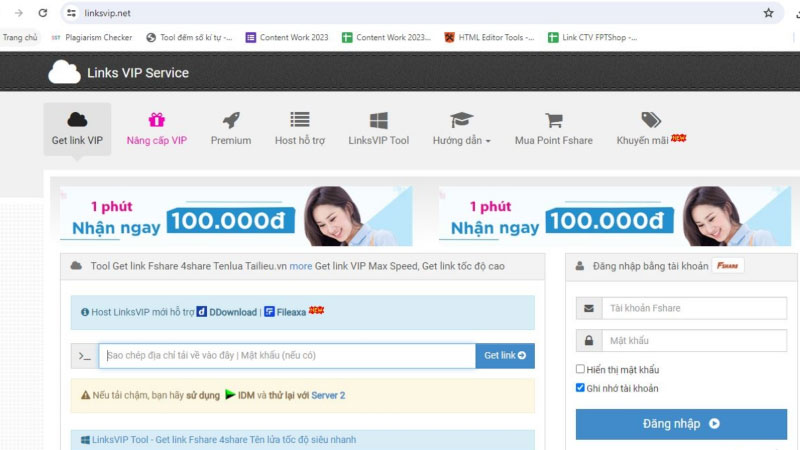This screenshot has height=450, width=800.
Task: Open Content Work 2023 purple-icon bookmark
Action: 287,37
